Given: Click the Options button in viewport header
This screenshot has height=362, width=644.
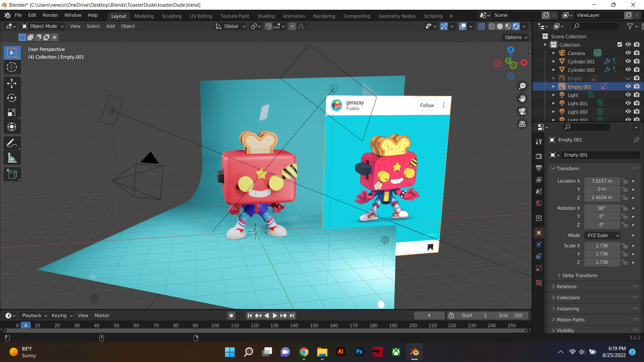Looking at the screenshot, I should pos(516,37).
